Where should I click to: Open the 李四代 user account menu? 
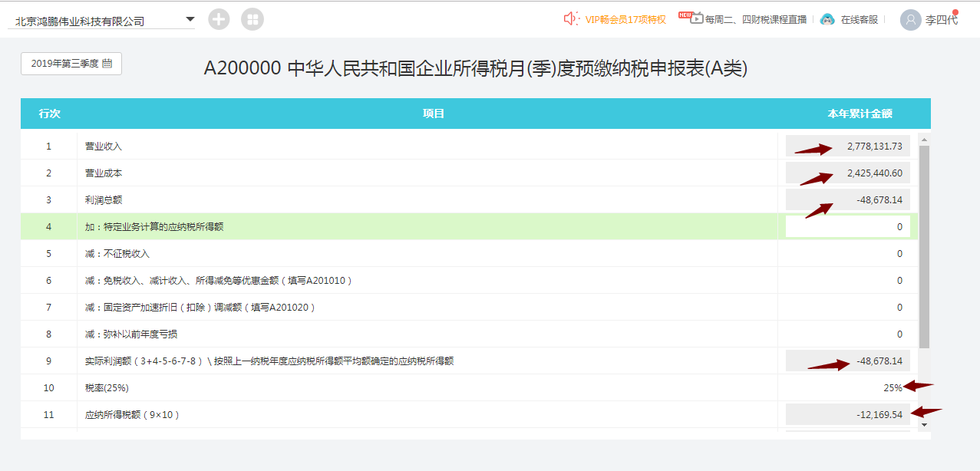[x=941, y=20]
